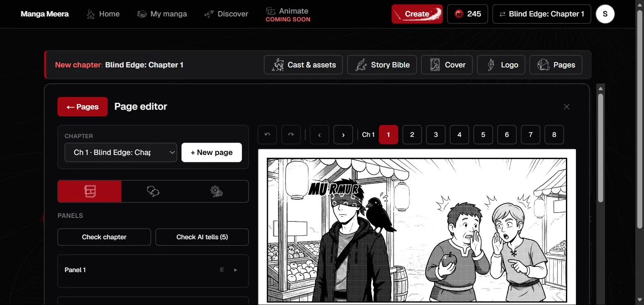
Task: Click Check AI tells (5) button
Action: tap(202, 237)
